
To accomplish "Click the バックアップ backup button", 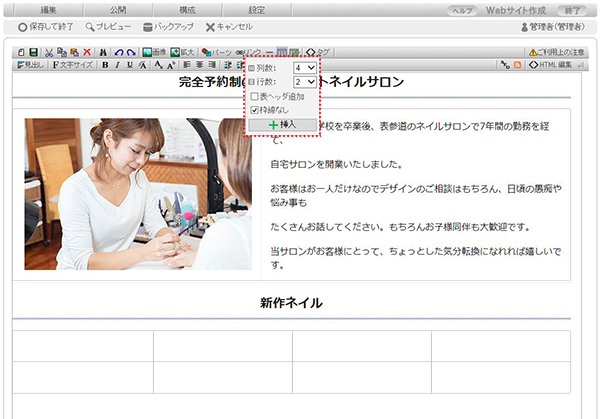I will pyautogui.click(x=168, y=27).
